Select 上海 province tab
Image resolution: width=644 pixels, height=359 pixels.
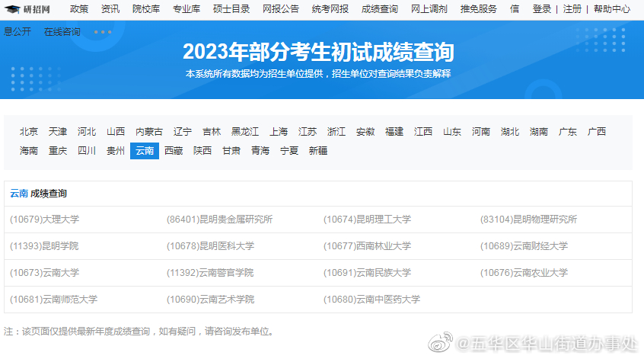279,132
